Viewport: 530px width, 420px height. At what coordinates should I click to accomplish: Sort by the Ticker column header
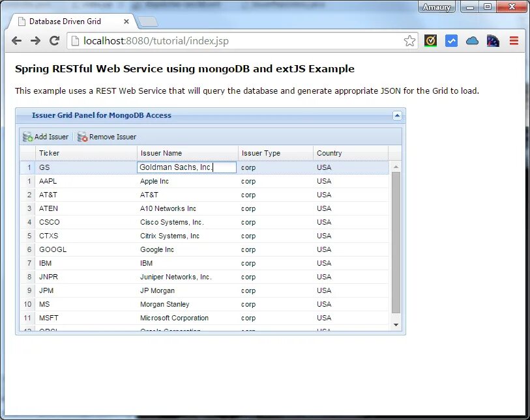86,153
